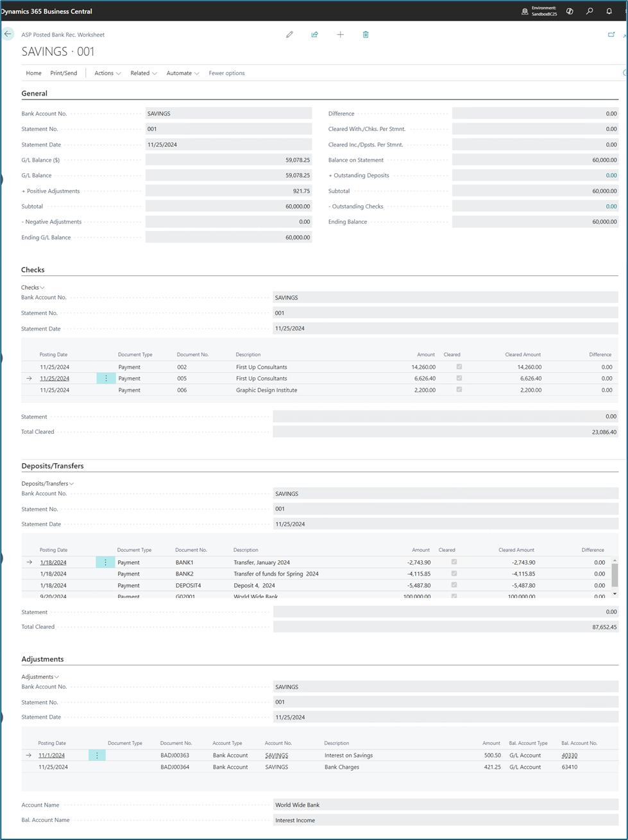Toggle Cleared checkbox for DEPOSIT4 row

[454, 585]
